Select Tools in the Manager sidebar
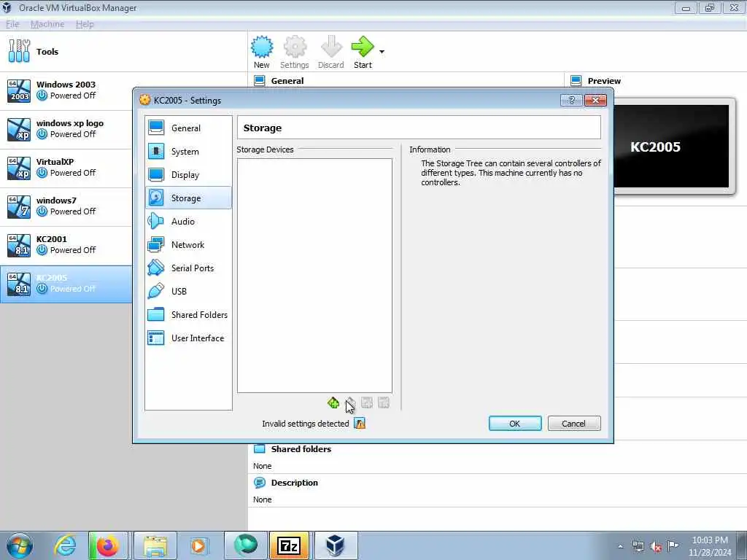 124,52
